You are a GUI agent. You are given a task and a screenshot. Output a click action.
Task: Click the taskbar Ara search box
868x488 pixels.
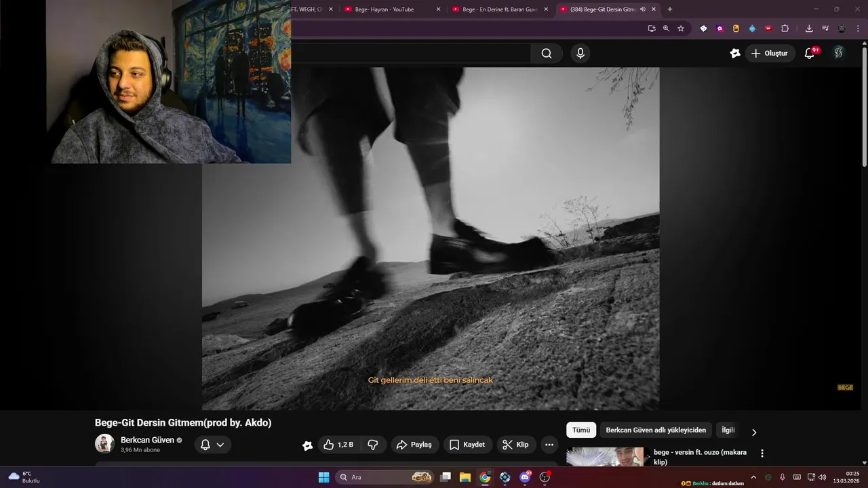(384, 477)
